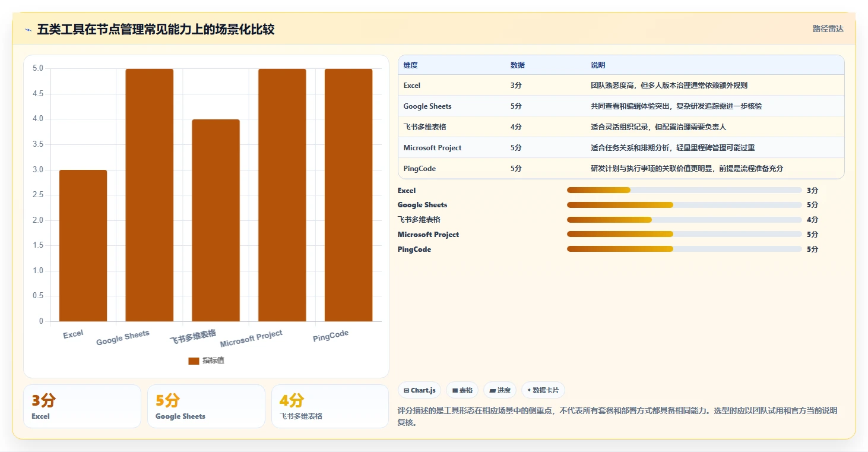Click the Microsoft Project x-axis label under the chart
The height and width of the screenshot is (452, 868).
click(251, 339)
